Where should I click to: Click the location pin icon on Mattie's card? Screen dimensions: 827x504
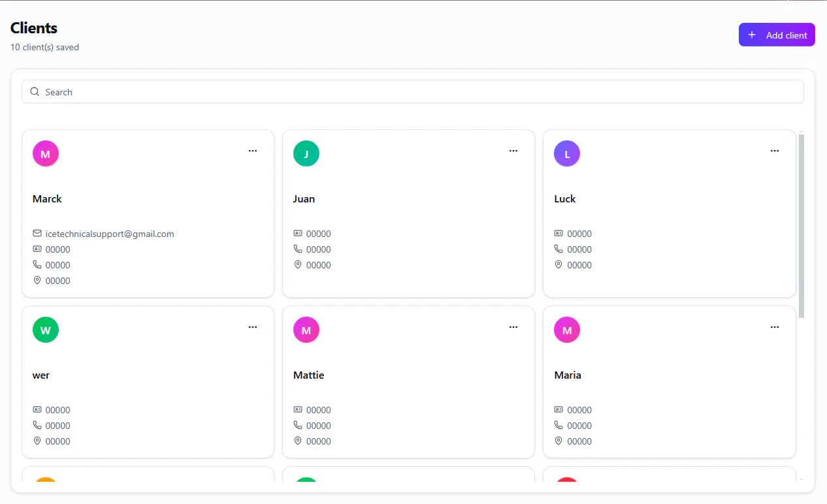(x=298, y=441)
